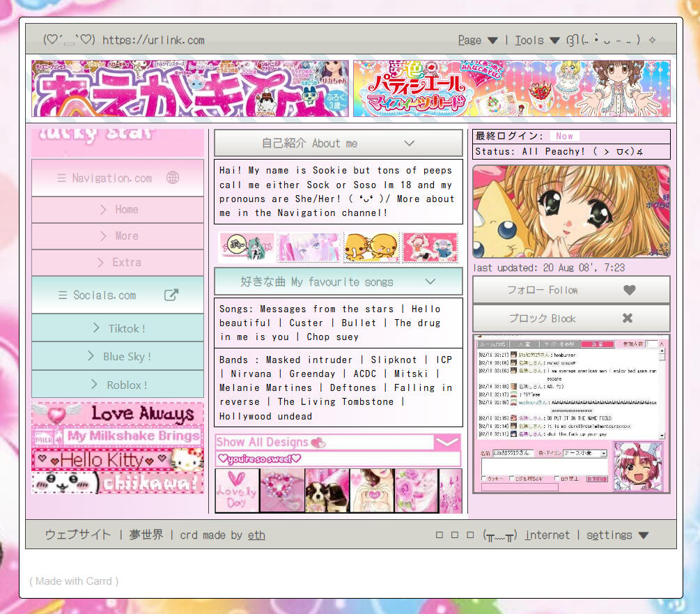
Task: Click the blonde anime girl profile picture
Action: click(571, 212)
